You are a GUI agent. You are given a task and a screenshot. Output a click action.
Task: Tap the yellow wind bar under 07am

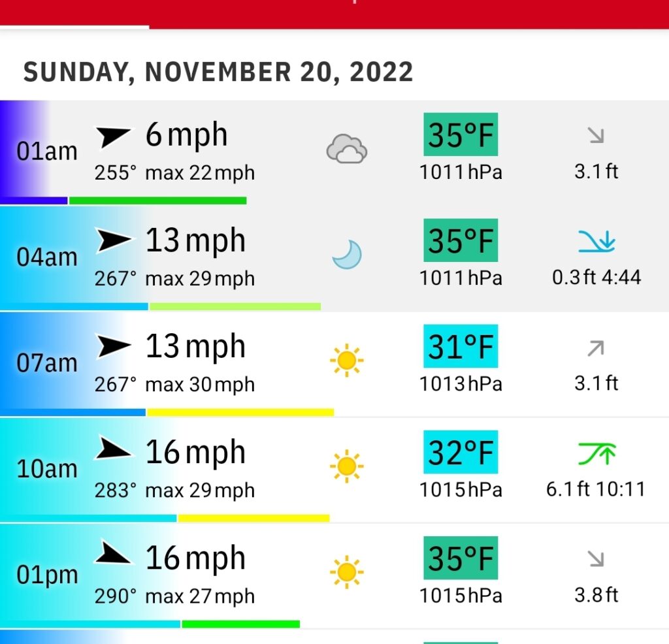240,412
